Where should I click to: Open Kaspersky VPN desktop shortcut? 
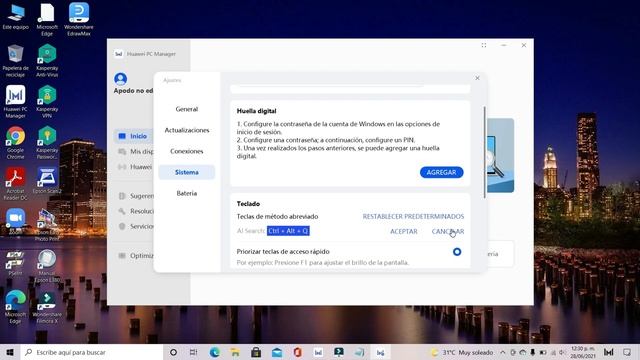click(47, 102)
